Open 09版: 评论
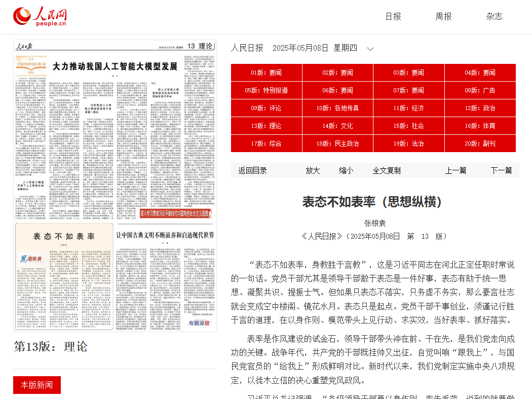The width and height of the screenshot is (532, 399). click(x=267, y=108)
